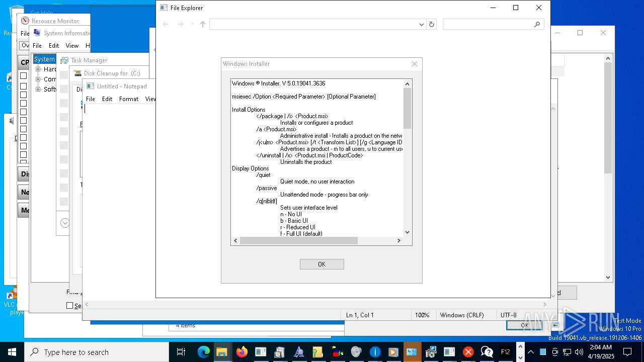644x362 pixels.
Task: Open the notification center
Action: click(627, 352)
